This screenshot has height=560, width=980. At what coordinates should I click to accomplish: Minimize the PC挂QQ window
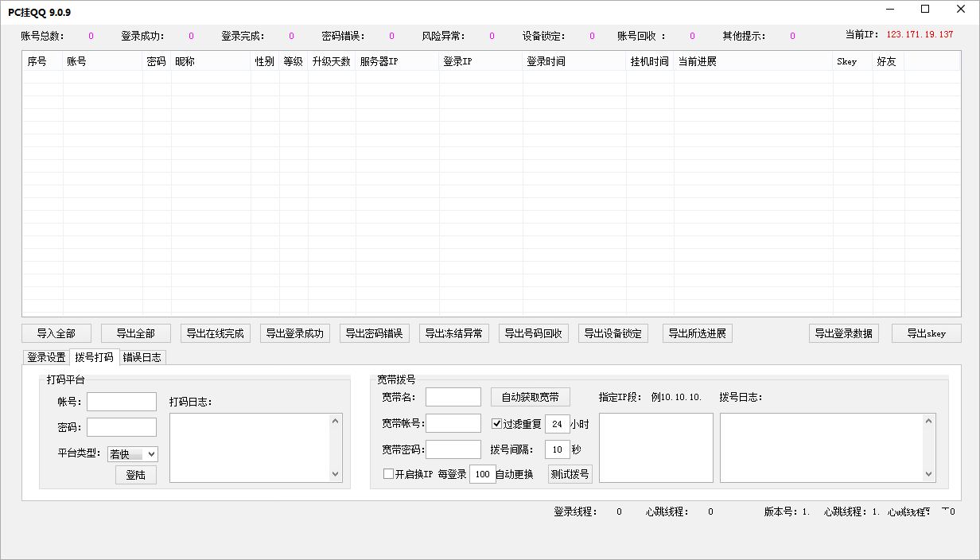coord(889,9)
